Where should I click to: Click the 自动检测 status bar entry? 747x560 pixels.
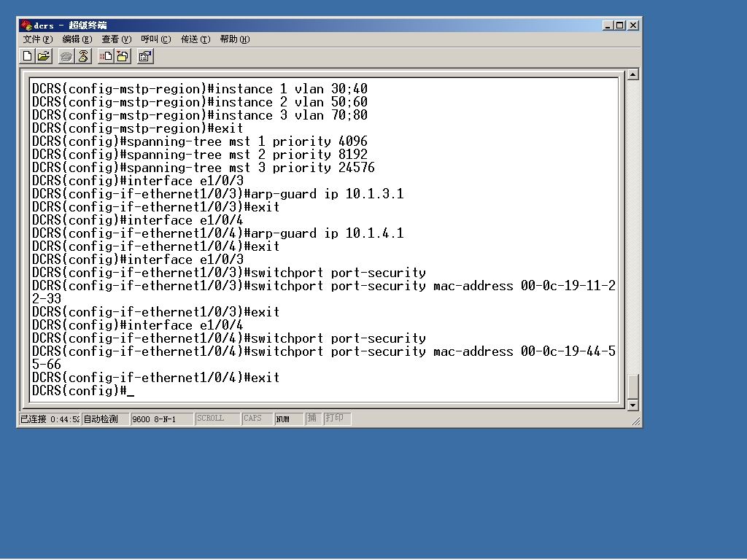(105, 419)
